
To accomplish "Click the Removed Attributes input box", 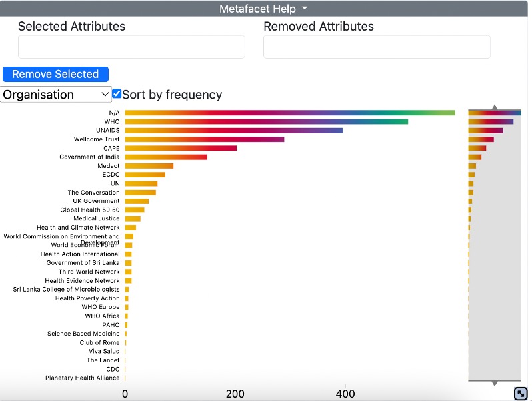I will point(377,47).
